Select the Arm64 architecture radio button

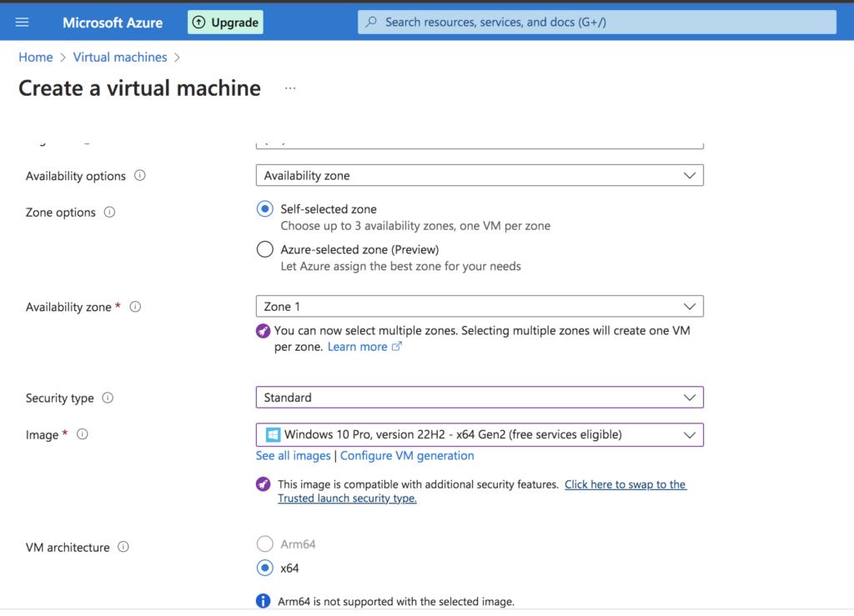[264, 544]
